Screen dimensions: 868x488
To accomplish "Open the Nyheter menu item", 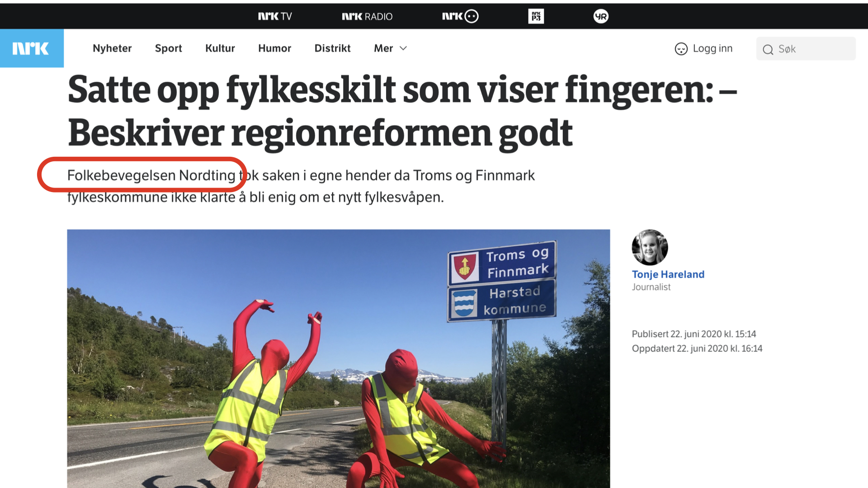I will [x=112, y=48].
